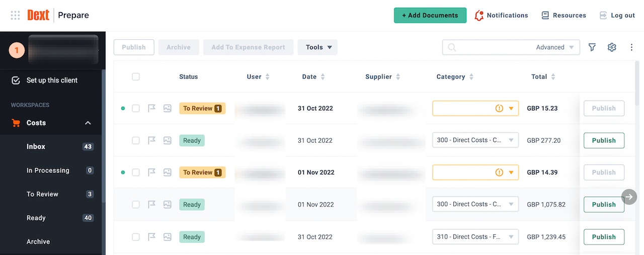Image resolution: width=644 pixels, height=255 pixels.
Task: Select checkbox for GBP 15.23 row
Action: pos(136,108)
